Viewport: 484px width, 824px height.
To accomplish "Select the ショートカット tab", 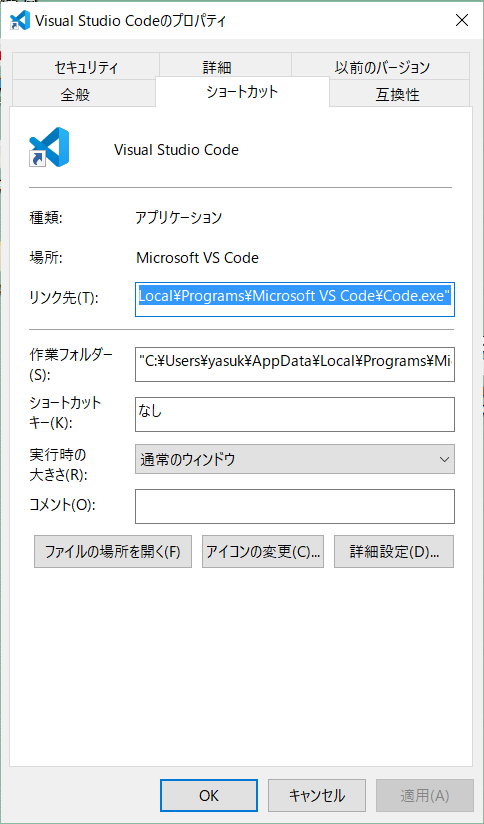I will [242, 92].
